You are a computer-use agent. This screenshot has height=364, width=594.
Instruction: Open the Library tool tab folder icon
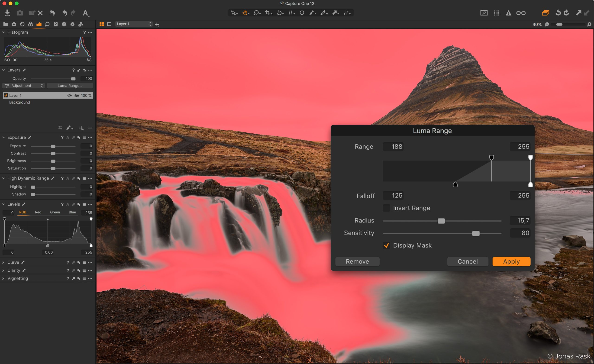click(x=5, y=24)
